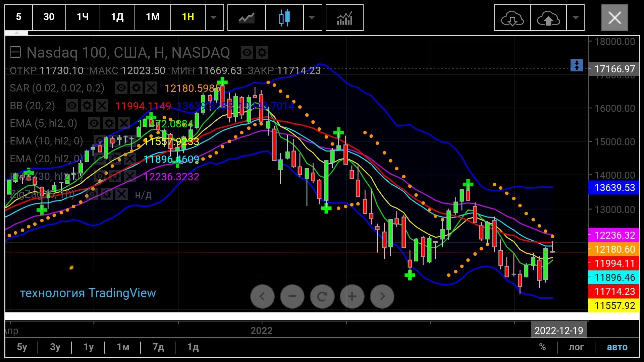644x362 pixels.
Task: Select the candlestick chart style
Action: click(284, 18)
